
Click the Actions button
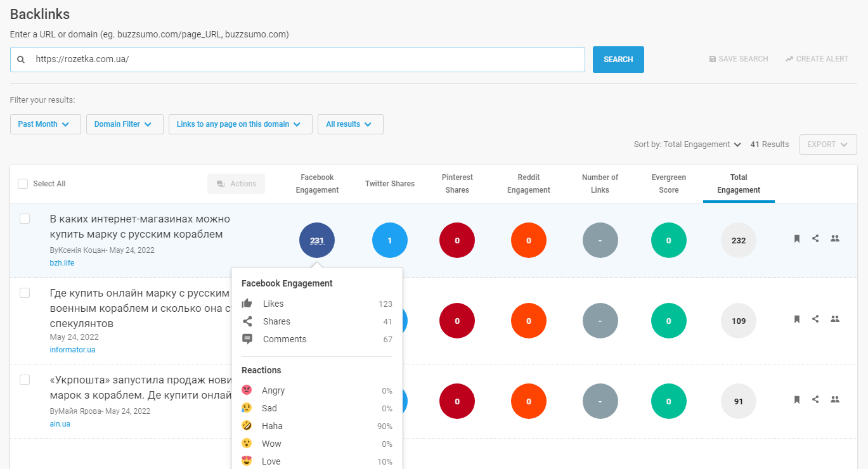[x=236, y=184]
